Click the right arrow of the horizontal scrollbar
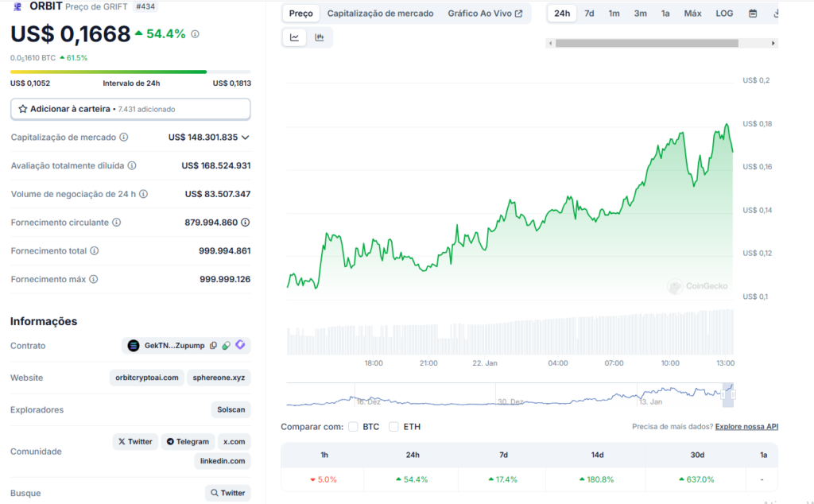The width and height of the screenshot is (814, 504). (x=773, y=43)
